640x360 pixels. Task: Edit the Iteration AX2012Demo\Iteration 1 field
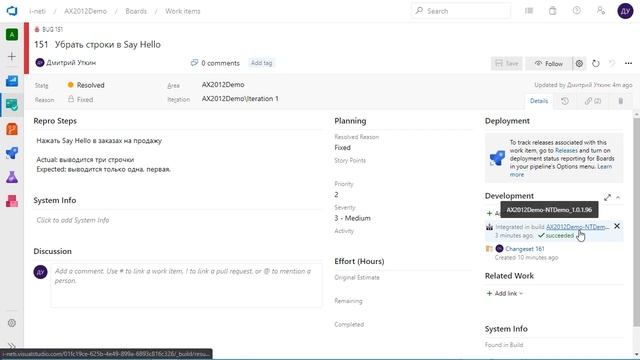240,98
